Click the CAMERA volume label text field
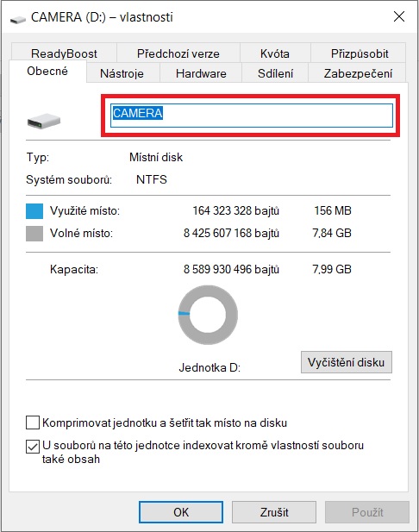The height and width of the screenshot is (532, 419). 252,116
